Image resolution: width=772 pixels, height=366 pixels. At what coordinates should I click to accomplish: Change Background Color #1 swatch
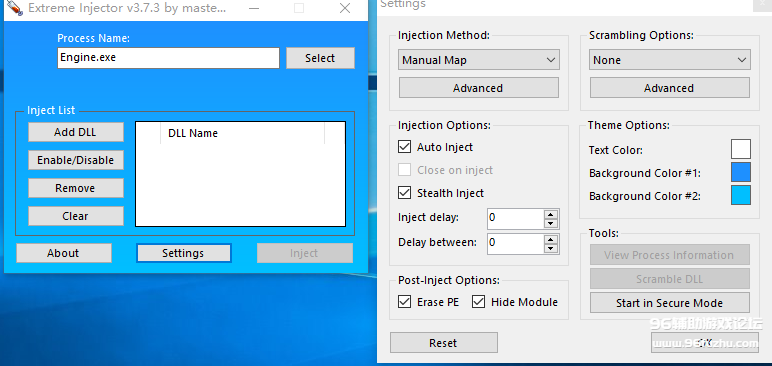[741, 172]
